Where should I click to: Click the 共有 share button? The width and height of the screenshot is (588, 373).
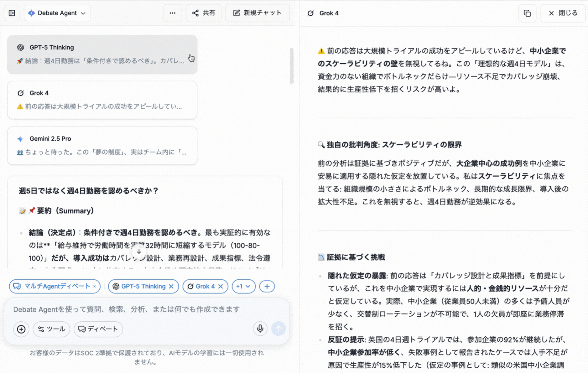pos(204,13)
